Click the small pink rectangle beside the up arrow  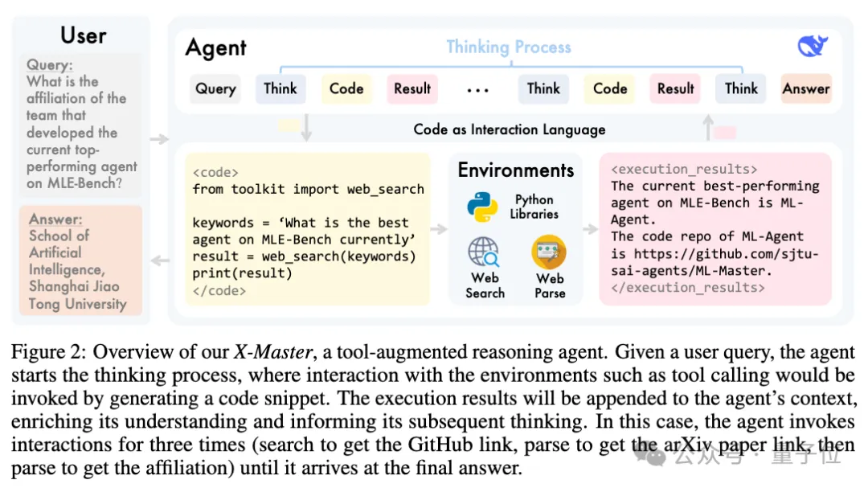724,133
